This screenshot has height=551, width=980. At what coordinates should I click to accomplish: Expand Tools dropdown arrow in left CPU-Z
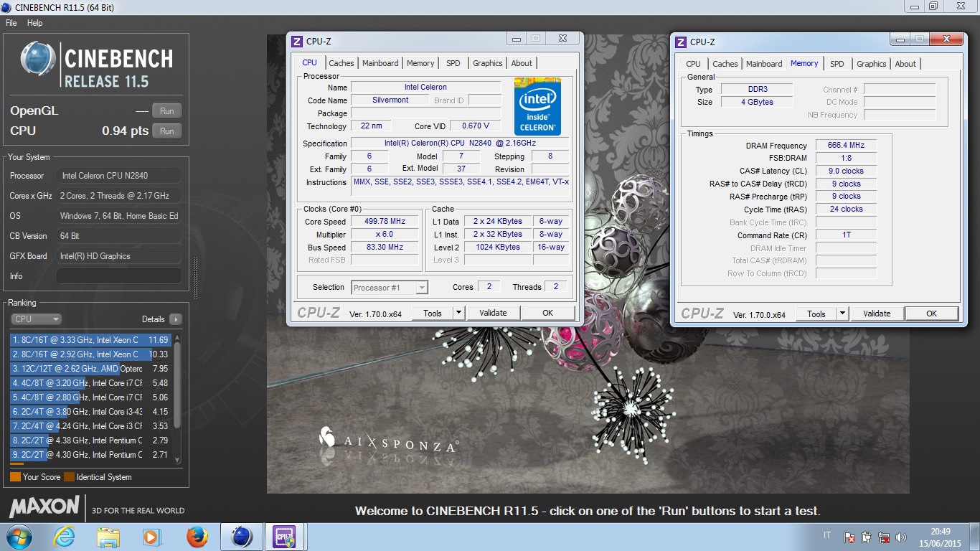pos(459,313)
